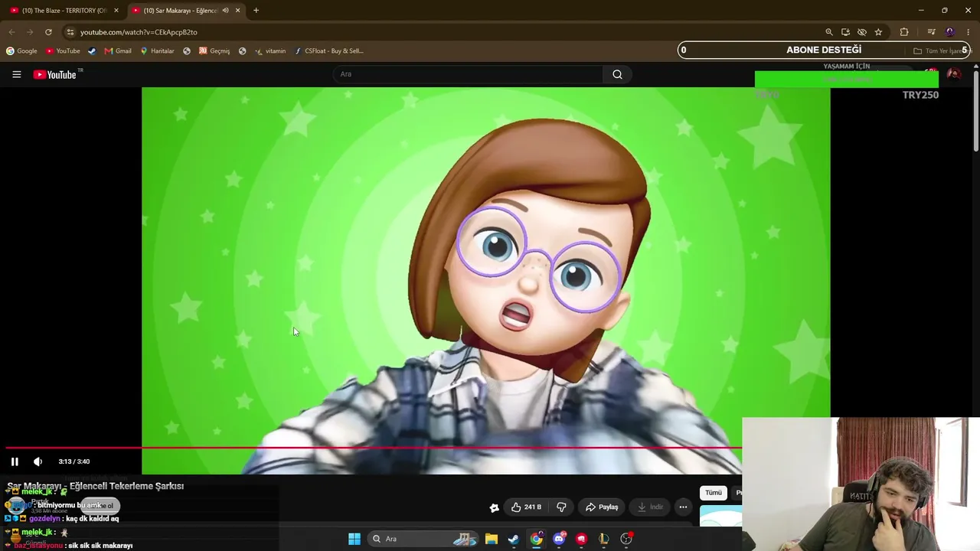Open the Geçmiş bookmark
This screenshot has width=980, height=551.
coord(214,51)
